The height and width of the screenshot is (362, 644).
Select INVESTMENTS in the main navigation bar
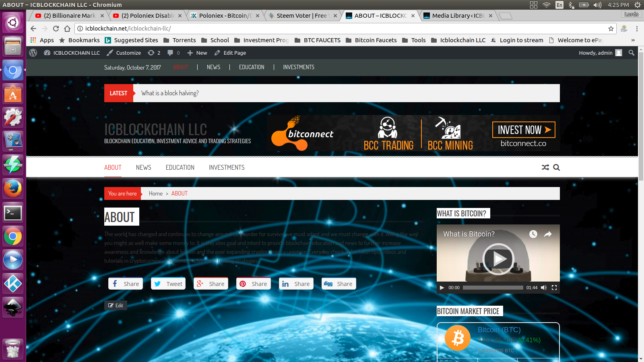[227, 167]
